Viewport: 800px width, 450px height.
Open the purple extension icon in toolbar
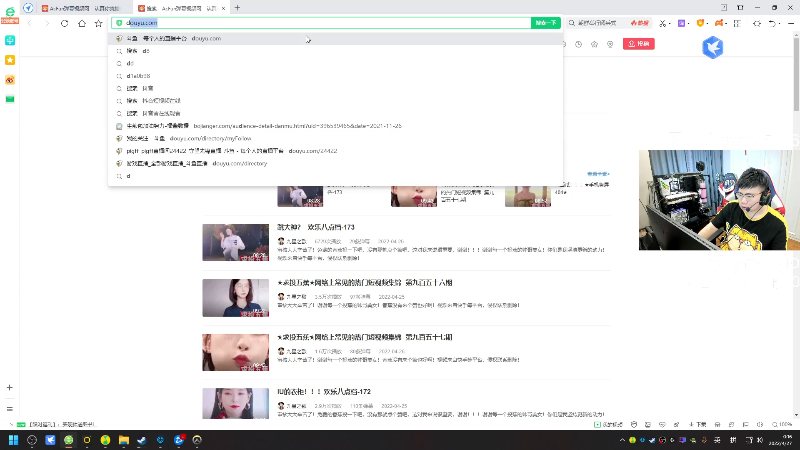(x=681, y=23)
